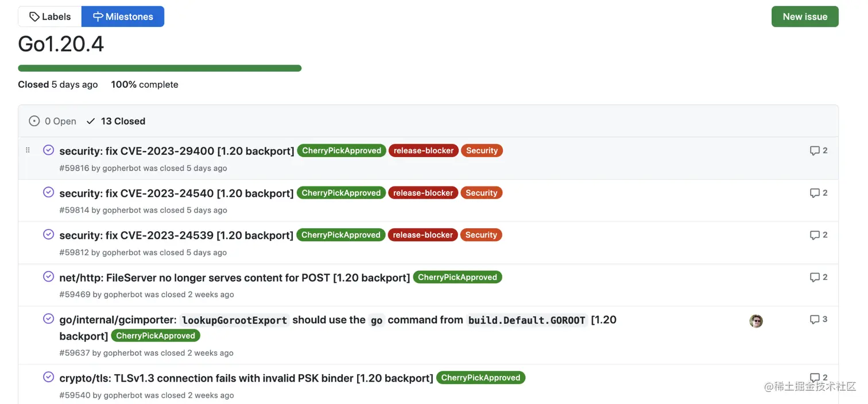Click gopherbot author on issue #59812
The image size is (868, 404).
[x=122, y=252]
